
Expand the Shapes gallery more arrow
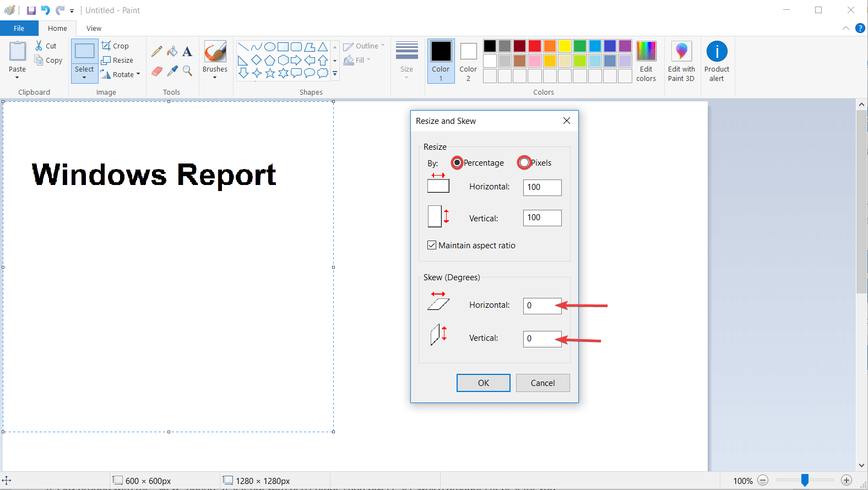pyautogui.click(x=335, y=73)
